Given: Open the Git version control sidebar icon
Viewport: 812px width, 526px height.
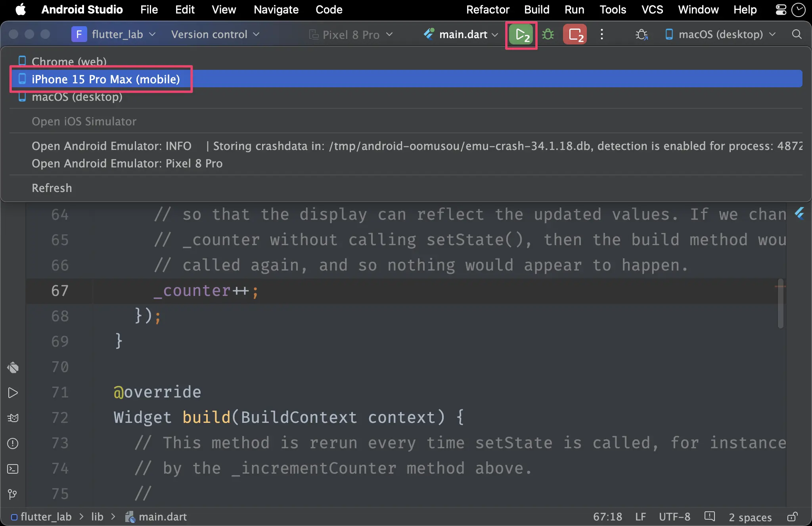Looking at the screenshot, I should (13, 494).
